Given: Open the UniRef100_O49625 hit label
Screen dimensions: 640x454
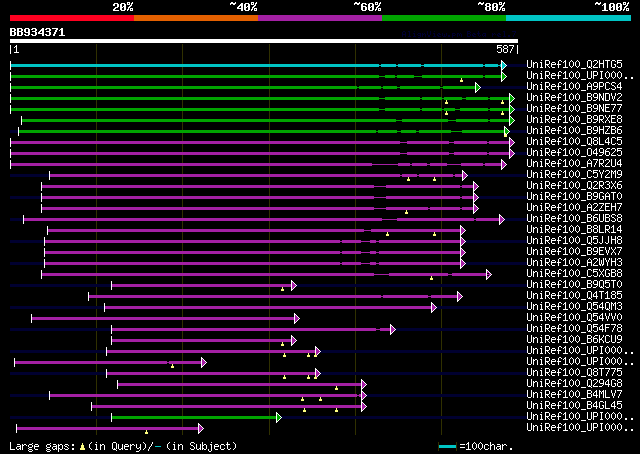Looking at the screenshot, I should click(x=574, y=153).
